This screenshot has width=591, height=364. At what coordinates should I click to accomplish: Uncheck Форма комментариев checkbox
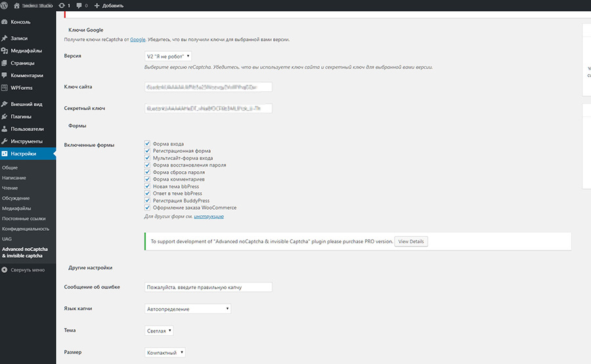[x=147, y=179]
